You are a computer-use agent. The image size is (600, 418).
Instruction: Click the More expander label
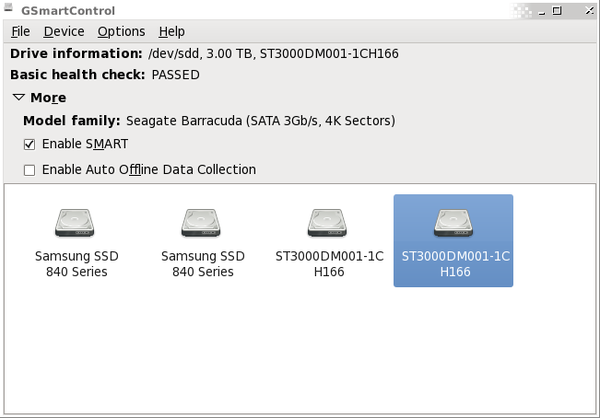click(x=48, y=98)
